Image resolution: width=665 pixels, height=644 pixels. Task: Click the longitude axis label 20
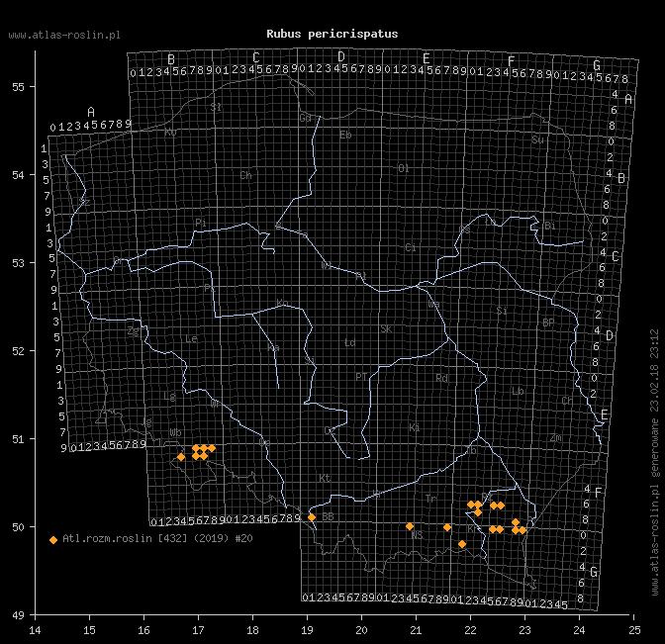click(x=361, y=630)
